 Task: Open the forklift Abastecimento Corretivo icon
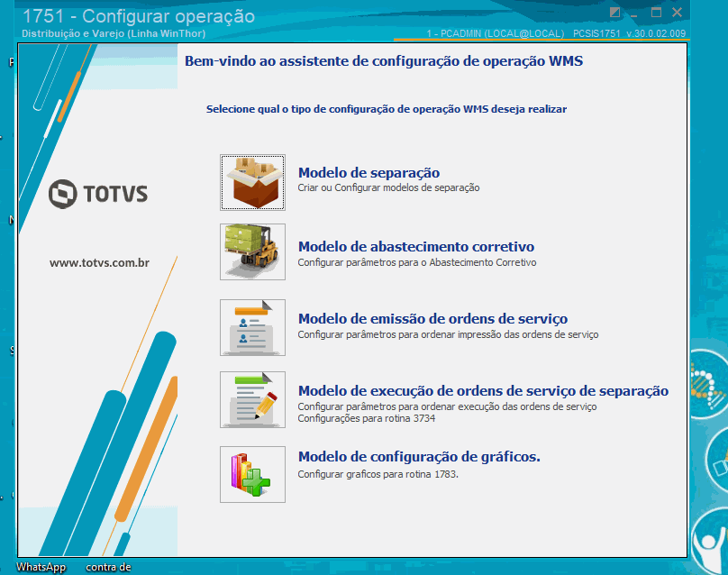click(252, 251)
